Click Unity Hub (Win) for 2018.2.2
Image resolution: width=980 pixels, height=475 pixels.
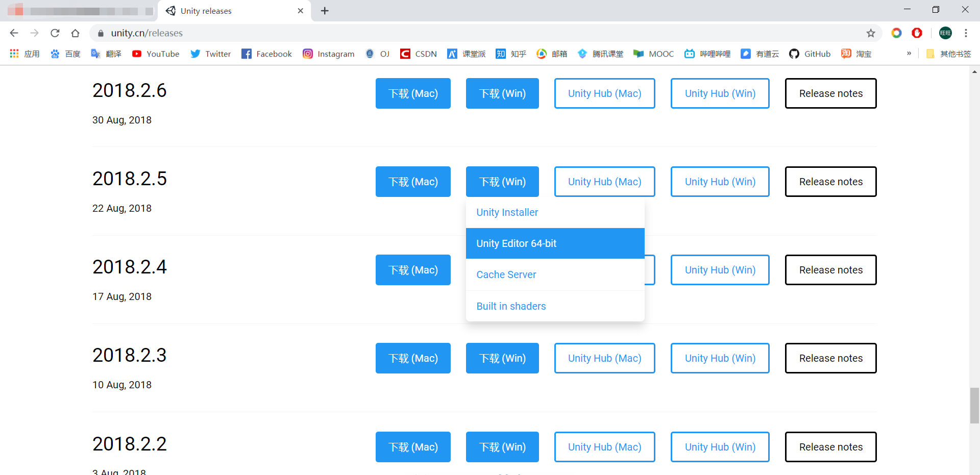coord(720,447)
